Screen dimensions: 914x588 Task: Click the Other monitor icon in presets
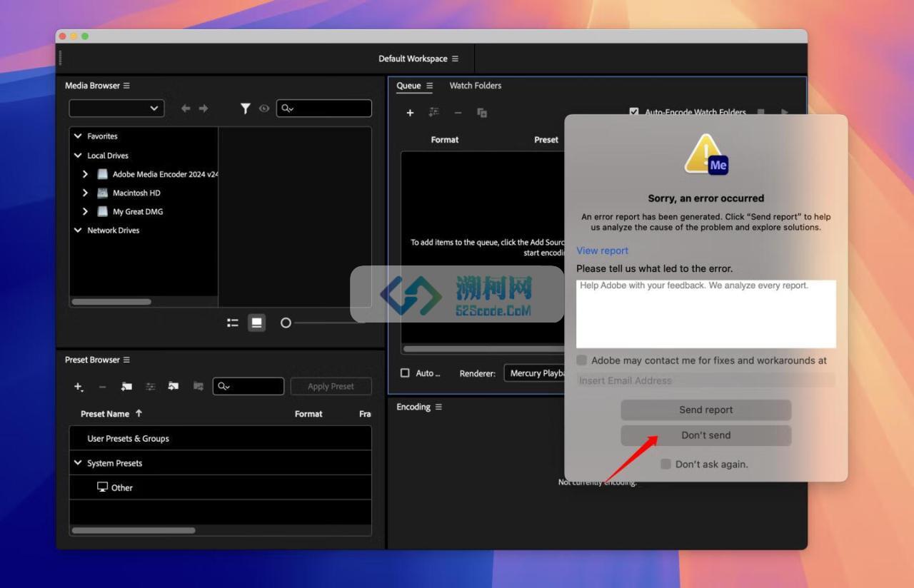tap(102, 487)
